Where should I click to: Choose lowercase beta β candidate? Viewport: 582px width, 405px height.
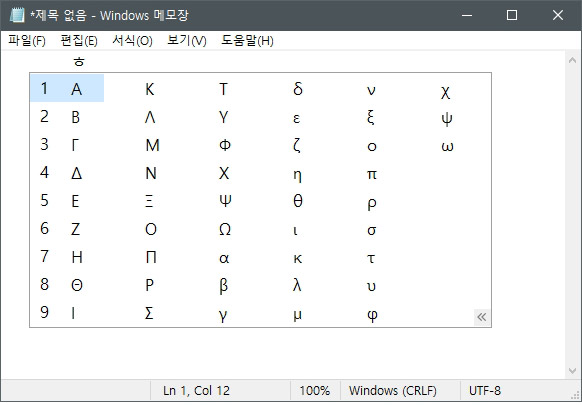(223, 286)
